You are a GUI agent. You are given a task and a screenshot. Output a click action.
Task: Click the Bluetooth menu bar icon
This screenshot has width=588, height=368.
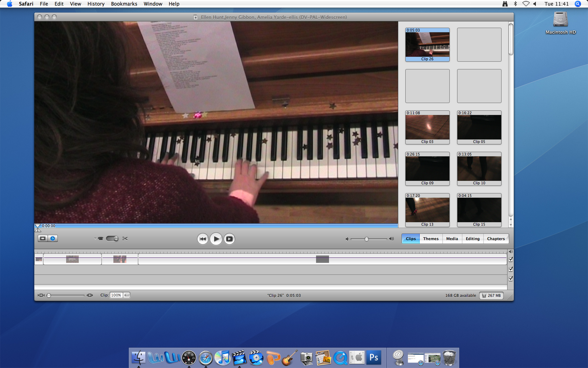(x=515, y=4)
